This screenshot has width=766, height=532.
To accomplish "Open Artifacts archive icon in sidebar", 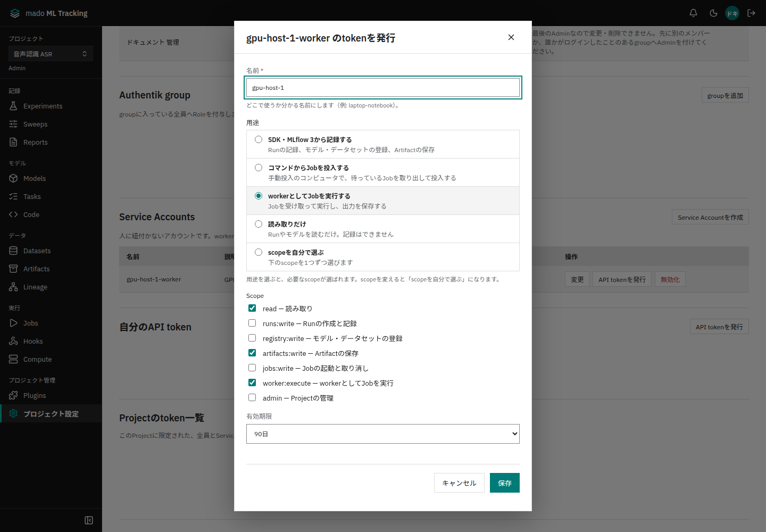I will pos(13,269).
